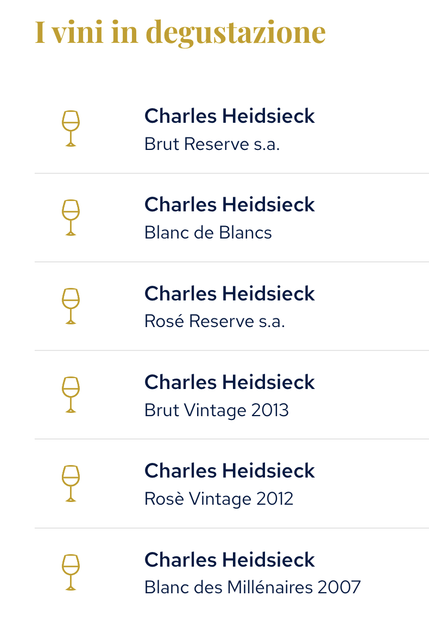The height and width of the screenshot is (640, 429).
Task: Select the Blanc de Blancs label
Action: [x=208, y=233]
